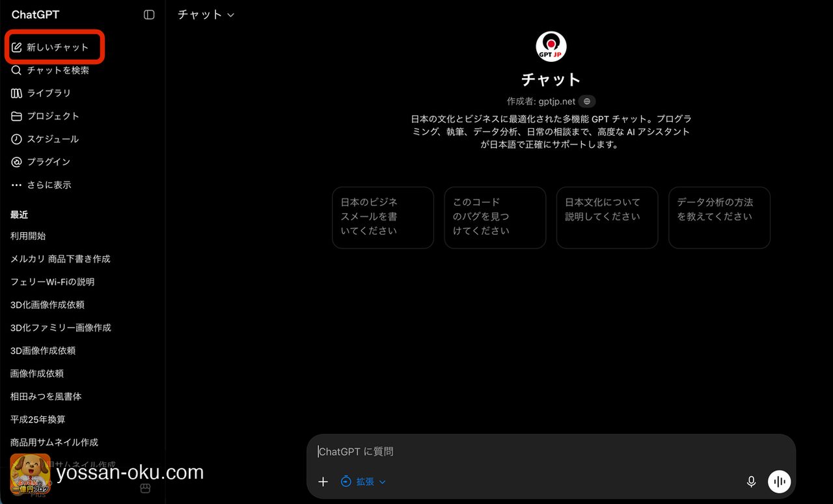
Task: Select the 日本文化について説明してください prompt card
Action: tap(607, 217)
